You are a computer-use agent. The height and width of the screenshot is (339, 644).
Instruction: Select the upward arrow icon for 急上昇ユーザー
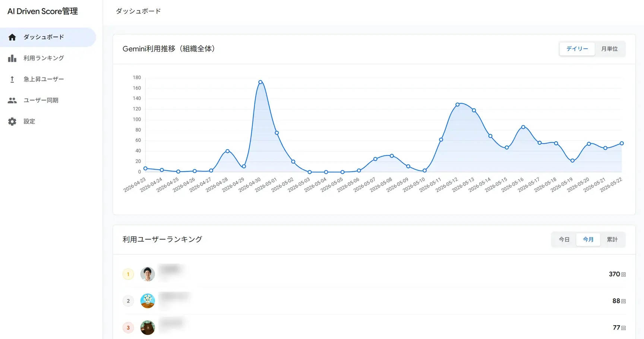click(x=12, y=79)
